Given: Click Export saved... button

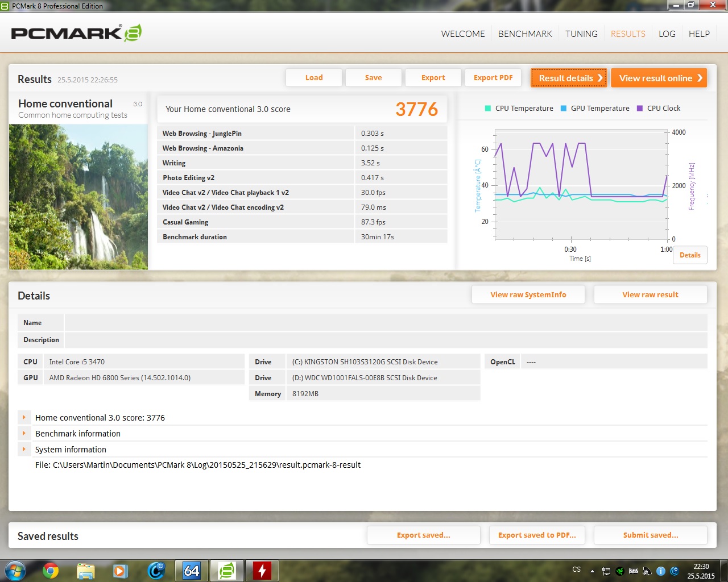Looking at the screenshot, I should [424, 535].
